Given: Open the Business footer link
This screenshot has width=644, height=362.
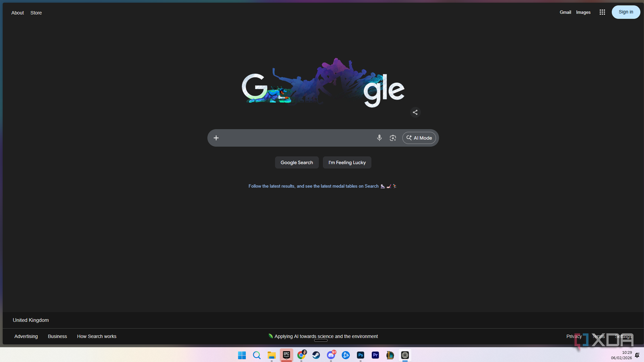Looking at the screenshot, I should pos(57,336).
